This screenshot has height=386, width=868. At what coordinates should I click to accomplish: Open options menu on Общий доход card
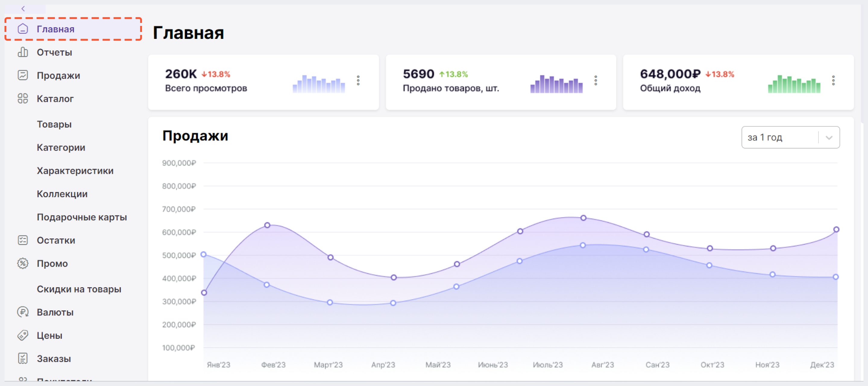point(833,80)
